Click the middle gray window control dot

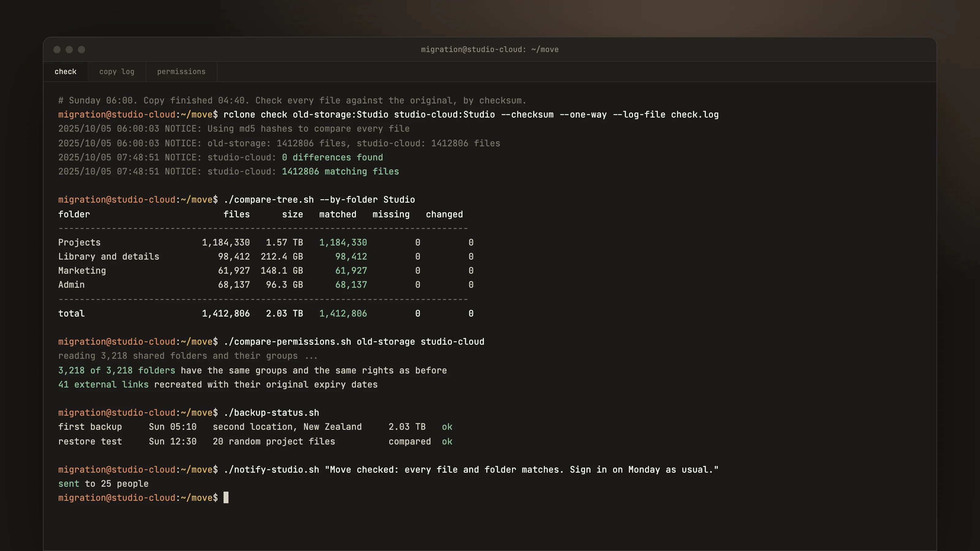click(69, 49)
